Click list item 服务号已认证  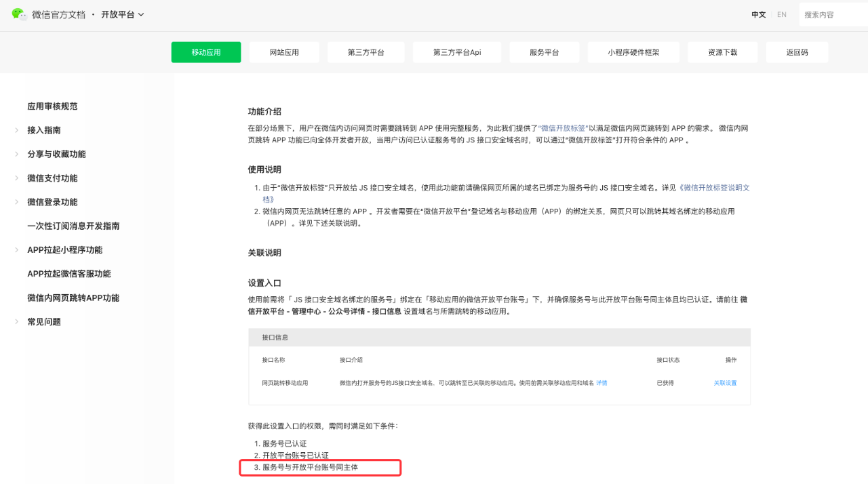tap(284, 443)
